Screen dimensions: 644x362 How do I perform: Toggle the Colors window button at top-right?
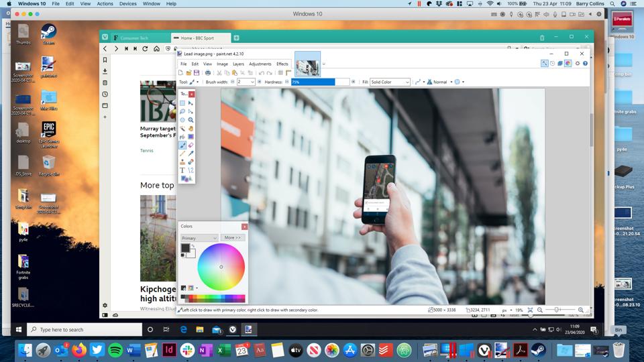point(568,64)
